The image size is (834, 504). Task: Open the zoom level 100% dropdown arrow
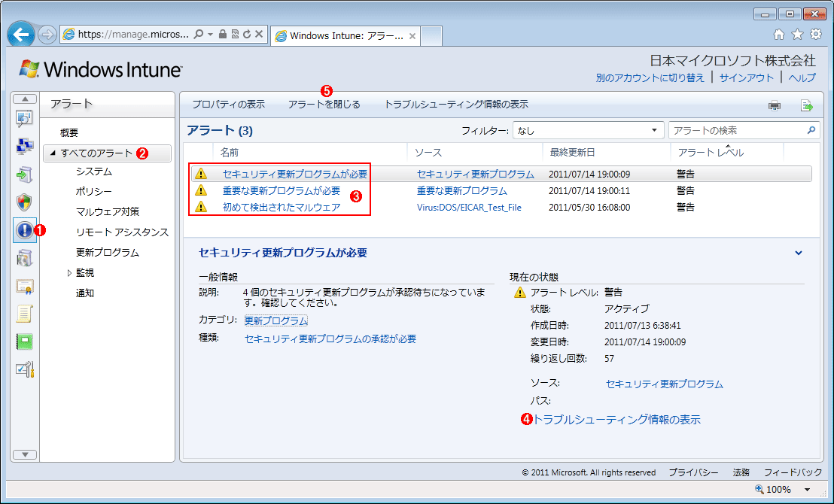[808, 490]
